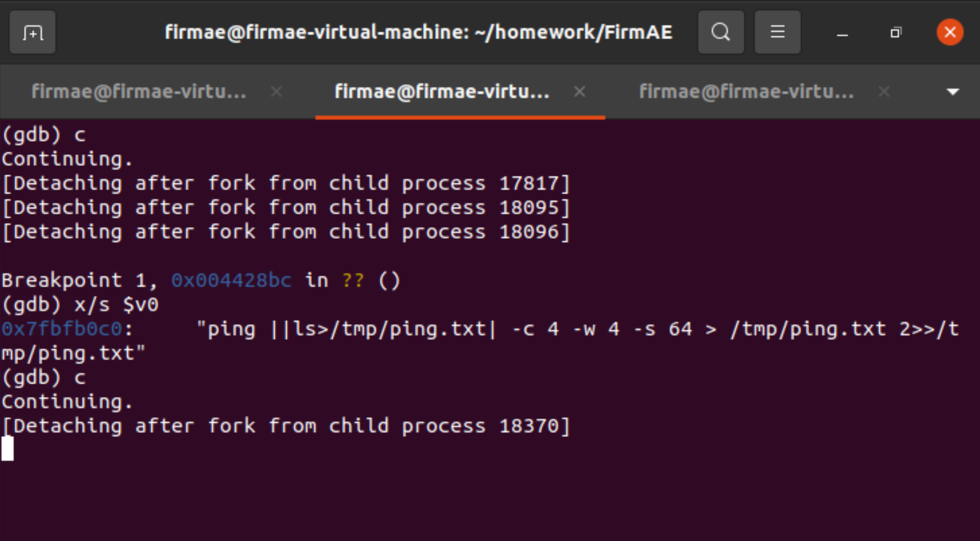Click the yellow ?? symbol
The width and height of the screenshot is (980, 541).
tap(353, 280)
